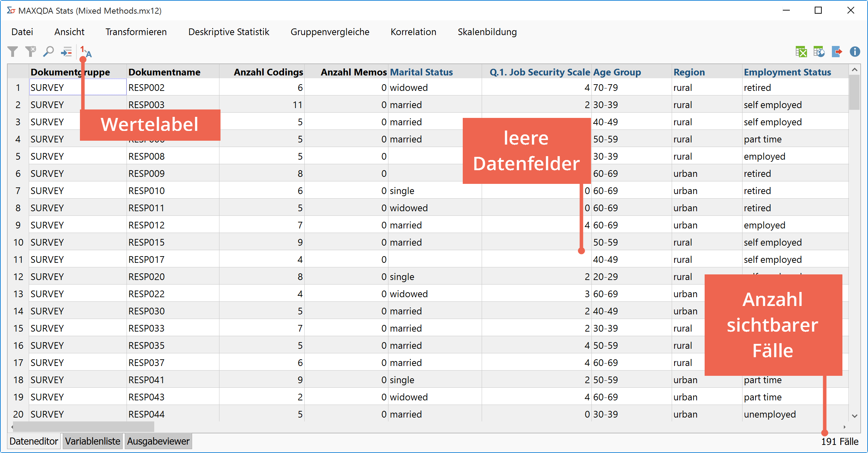This screenshot has height=453, width=868.
Task: Click the vertical scrollbar up arrow
Action: click(855, 69)
